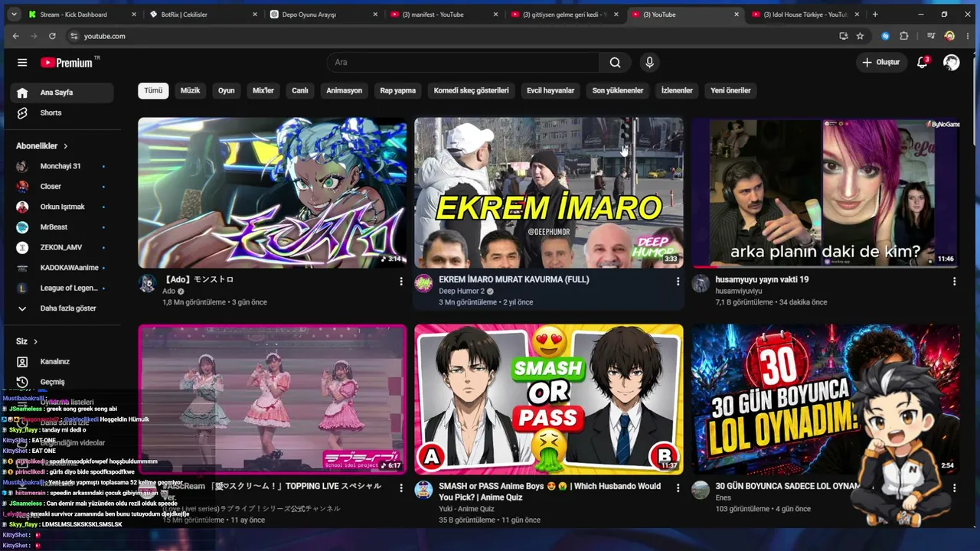Select Komedi skeç gösterileri chip
Image resolution: width=980 pixels, height=551 pixels.
click(x=472, y=90)
